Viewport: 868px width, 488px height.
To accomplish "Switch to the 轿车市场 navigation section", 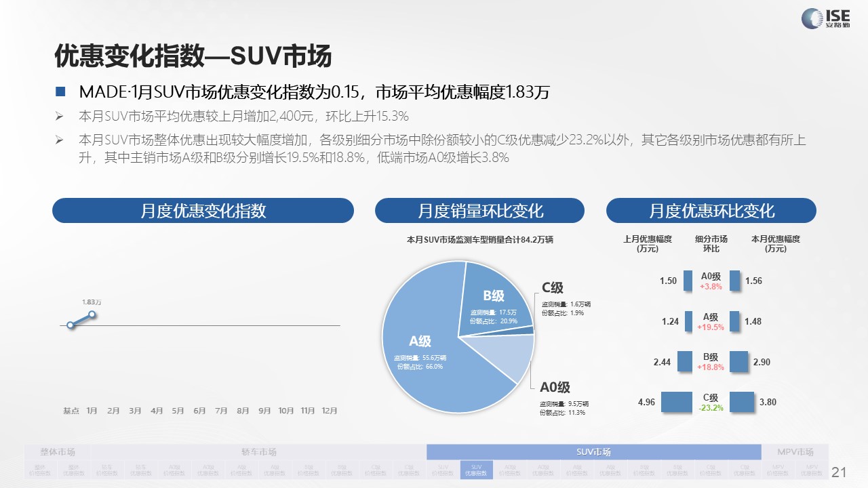I will pos(259,452).
